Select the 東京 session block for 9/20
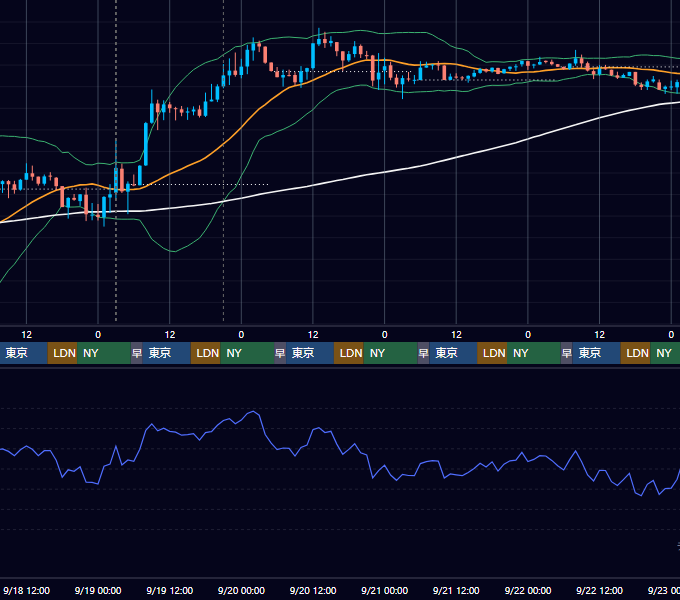The image size is (680, 600). tap(310, 353)
